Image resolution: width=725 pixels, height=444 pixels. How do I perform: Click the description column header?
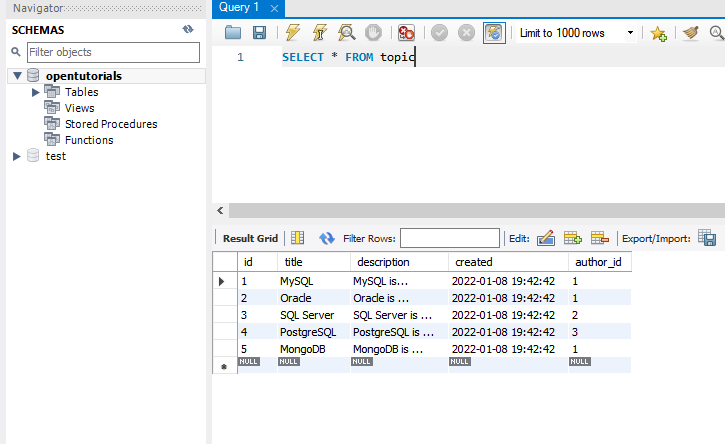pyautogui.click(x=399, y=262)
